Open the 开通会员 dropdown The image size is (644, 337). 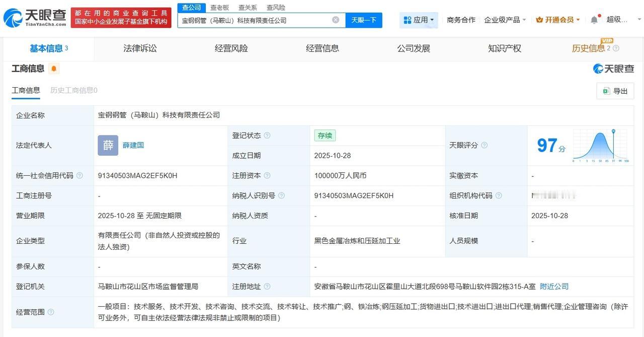(x=558, y=20)
